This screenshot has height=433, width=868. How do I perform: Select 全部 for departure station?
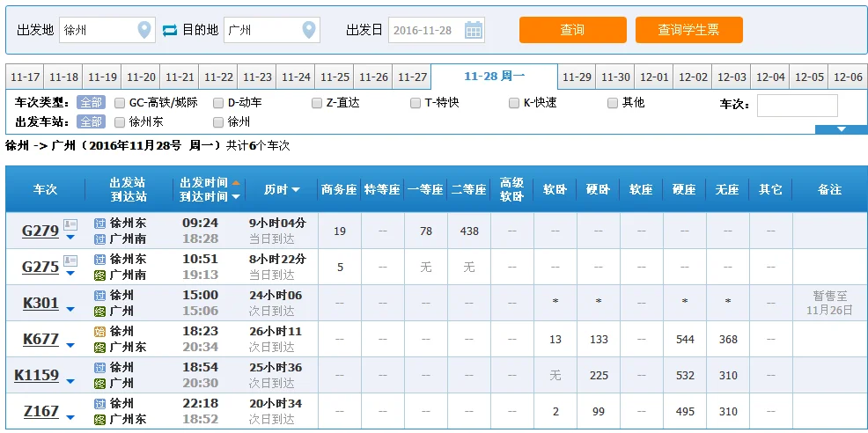pyautogui.click(x=91, y=121)
